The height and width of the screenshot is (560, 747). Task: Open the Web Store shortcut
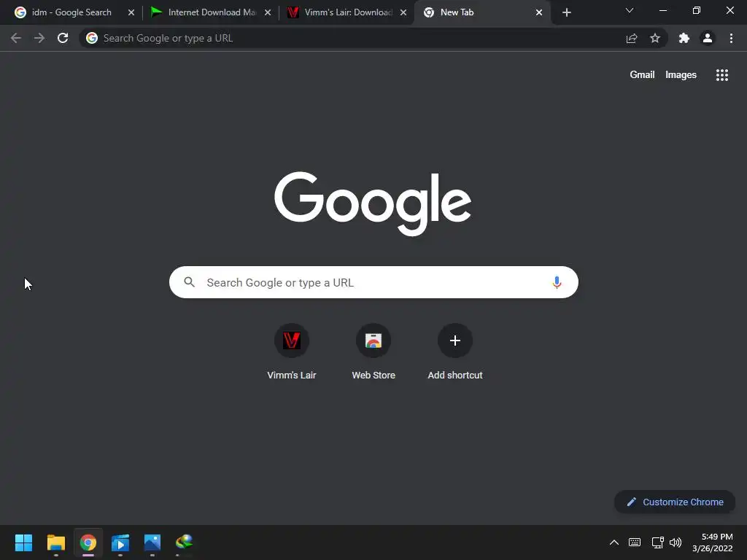(373, 352)
